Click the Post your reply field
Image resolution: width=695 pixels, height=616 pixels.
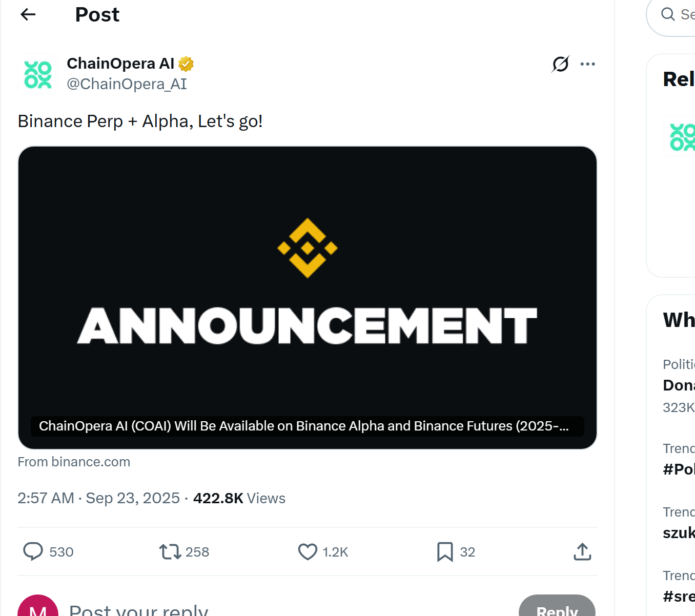tap(138, 610)
